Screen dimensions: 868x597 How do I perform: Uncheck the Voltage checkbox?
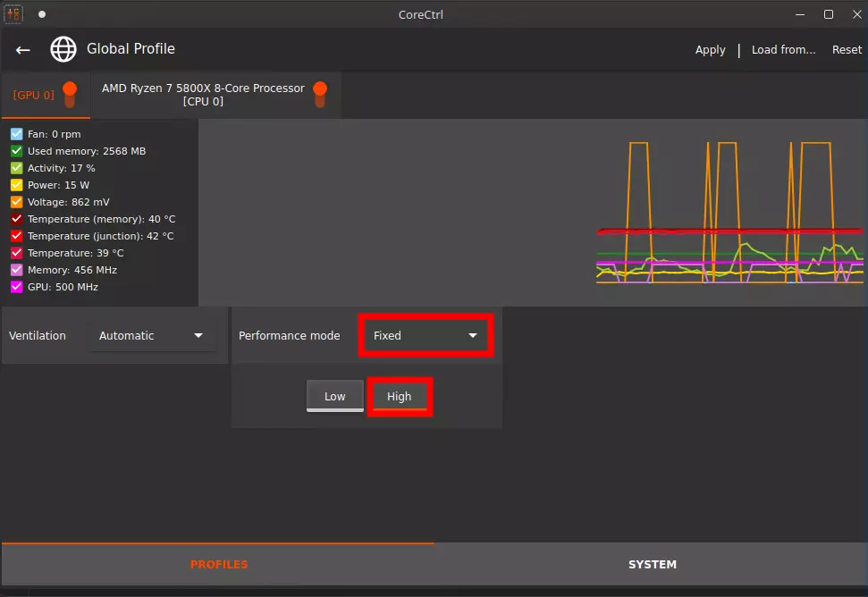pos(17,202)
